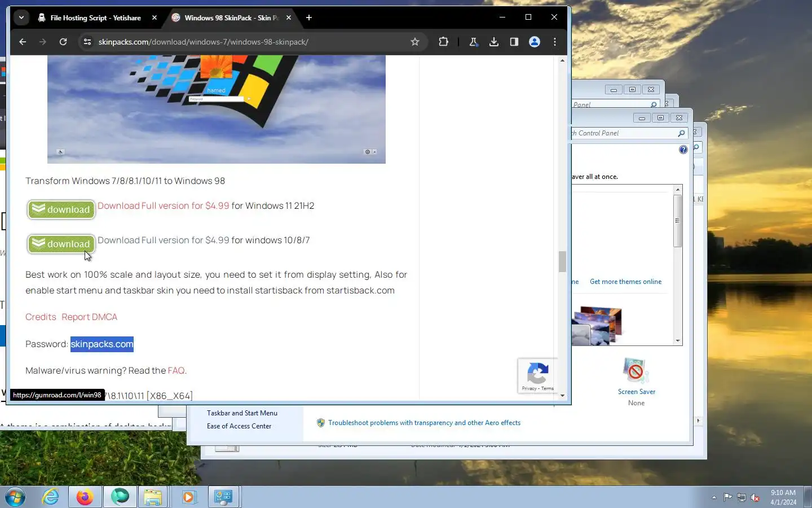Open the Extensions puzzle icon

[x=443, y=42]
